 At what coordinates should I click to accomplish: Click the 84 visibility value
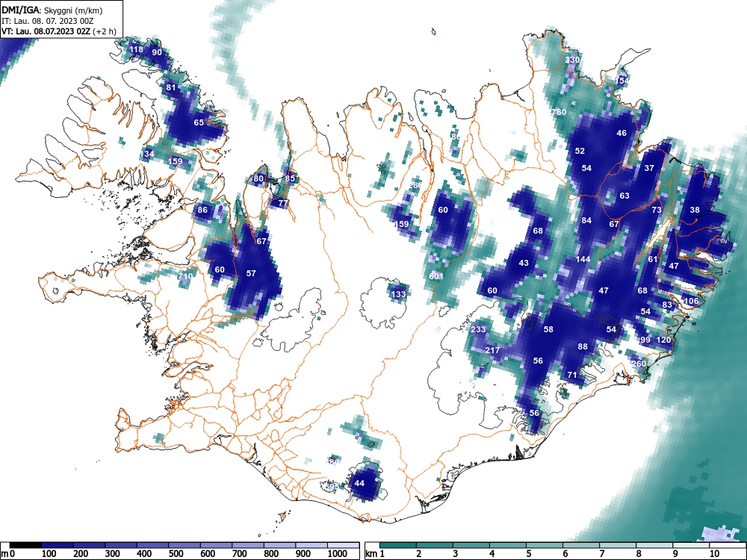coord(586,220)
